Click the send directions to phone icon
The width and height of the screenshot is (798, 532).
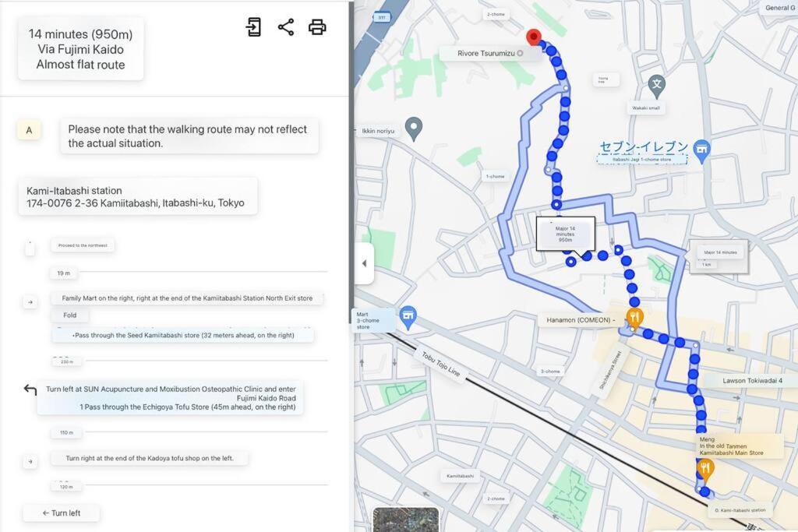point(253,27)
